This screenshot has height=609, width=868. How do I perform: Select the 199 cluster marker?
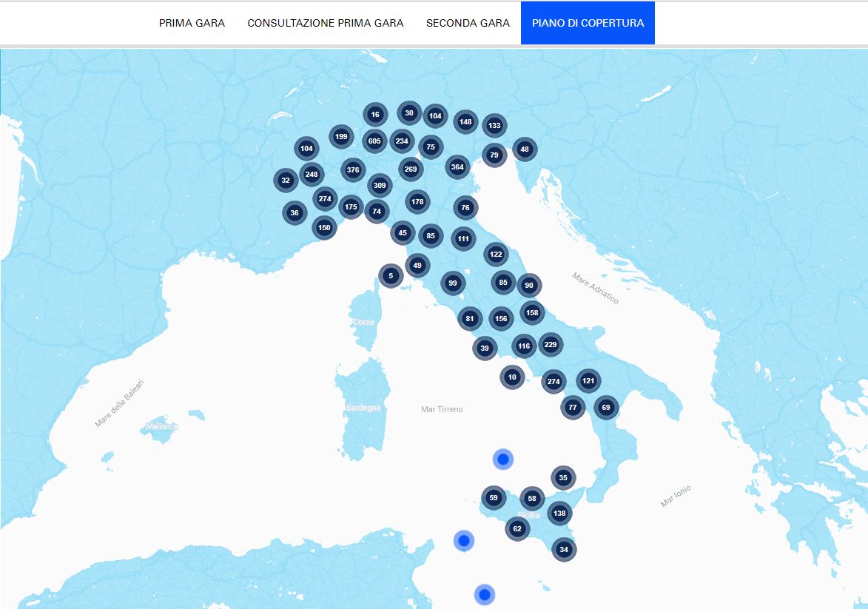[341, 136]
